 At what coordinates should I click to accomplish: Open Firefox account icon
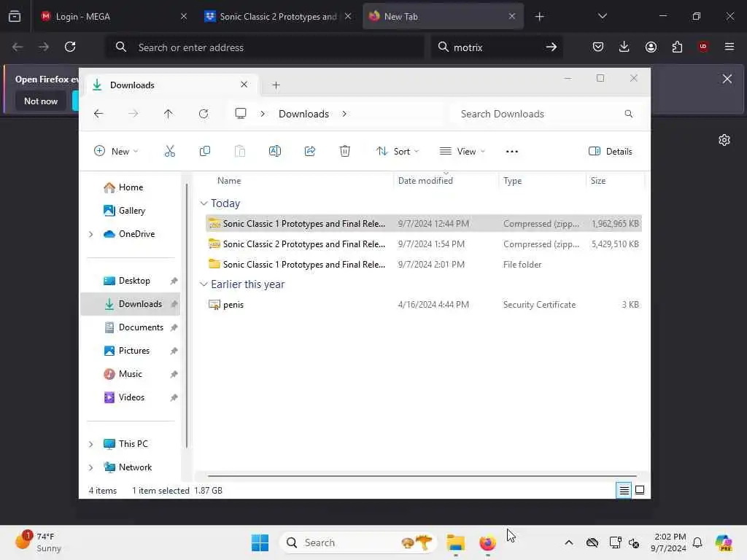tap(651, 47)
